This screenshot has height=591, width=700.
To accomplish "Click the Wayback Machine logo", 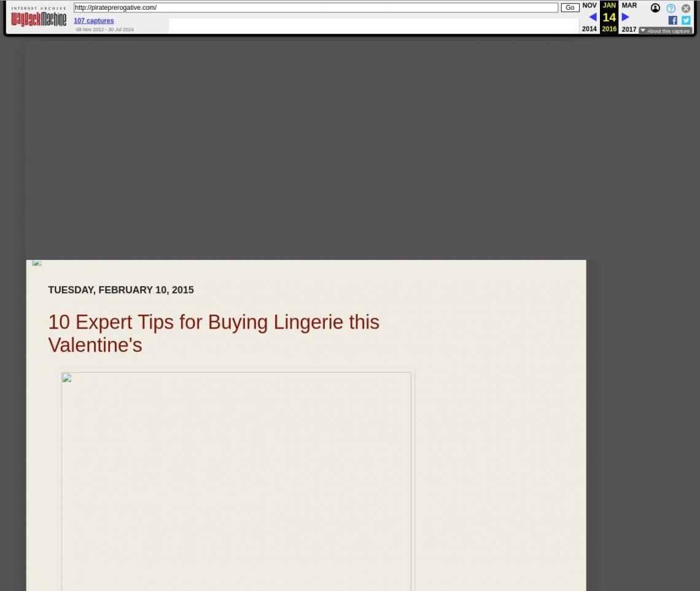I will (39, 17).
